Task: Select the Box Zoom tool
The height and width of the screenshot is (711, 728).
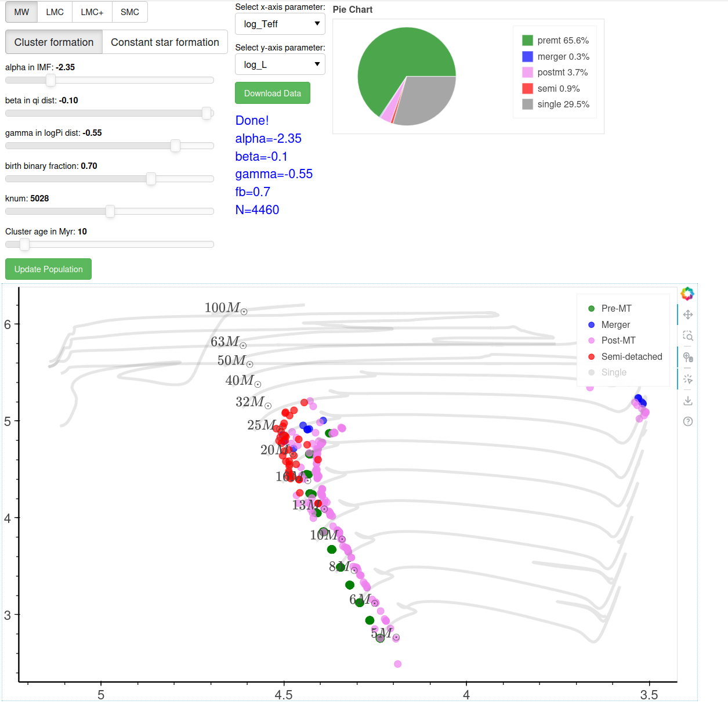Action: tap(687, 336)
